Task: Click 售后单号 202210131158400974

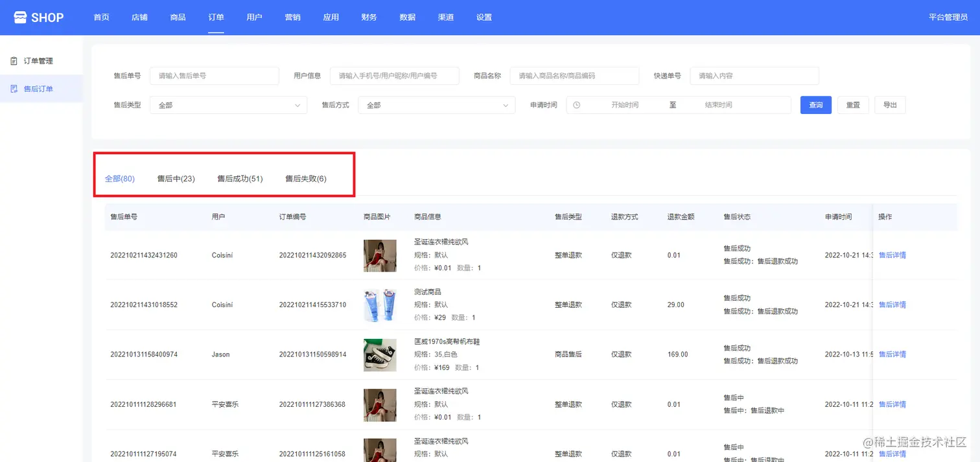Action: 144,354
